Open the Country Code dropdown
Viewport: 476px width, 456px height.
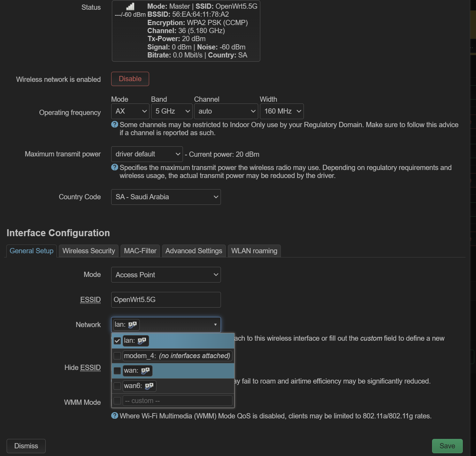tap(166, 197)
